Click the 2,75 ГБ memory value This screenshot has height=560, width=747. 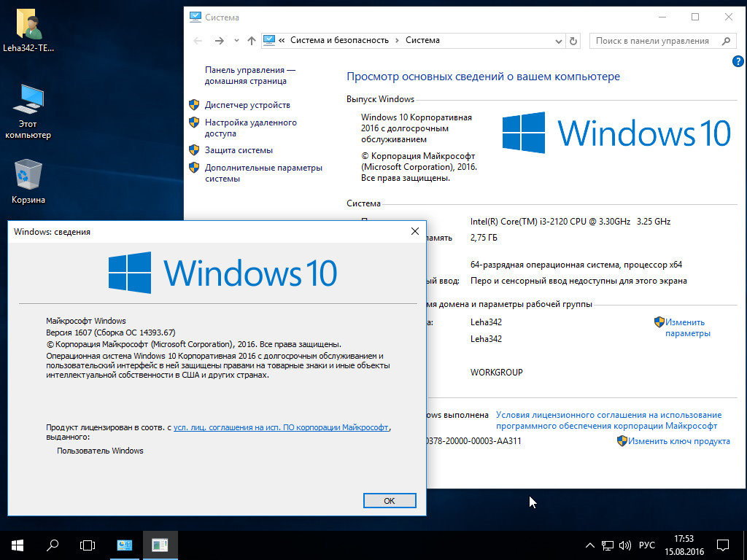click(x=484, y=238)
